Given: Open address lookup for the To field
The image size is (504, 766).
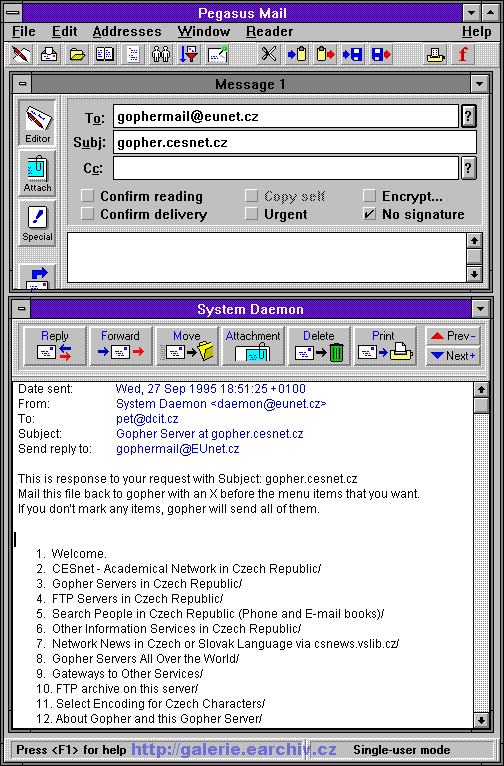Looking at the screenshot, I should [x=468, y=116].
